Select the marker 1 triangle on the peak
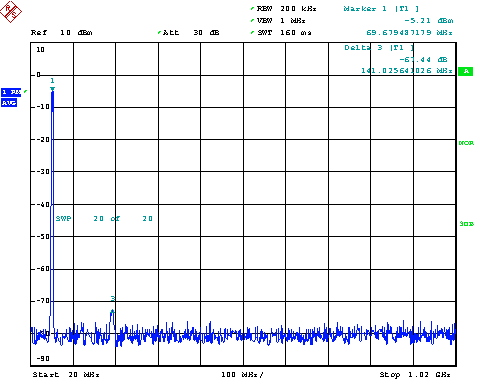The width and height of the screenshot is (486, 391). pos(52,89)
